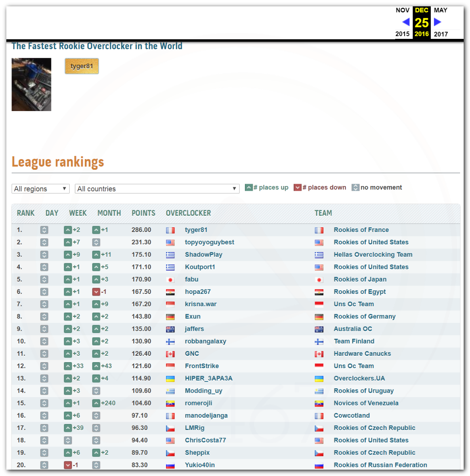
Task: Open Novices of Venezuela team link
Action: (x=366, y=403)
